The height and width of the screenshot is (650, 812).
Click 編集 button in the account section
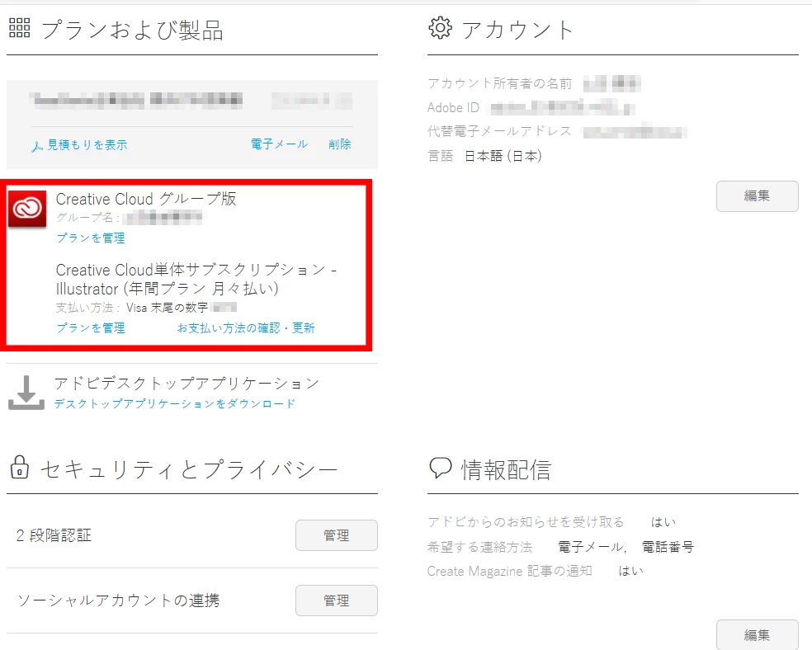[757, 195]
